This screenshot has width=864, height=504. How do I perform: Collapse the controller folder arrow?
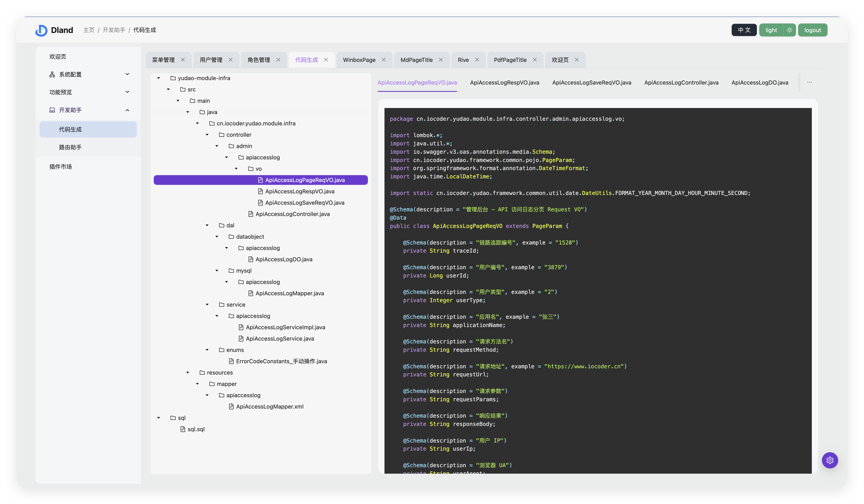pyautogui.click(x=207, y=135)
